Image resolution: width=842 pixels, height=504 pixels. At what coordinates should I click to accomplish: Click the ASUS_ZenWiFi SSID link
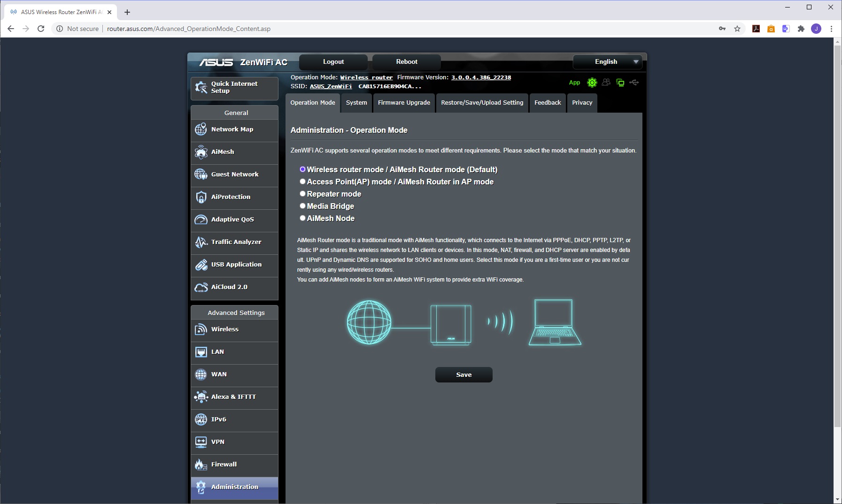point(331,86)
